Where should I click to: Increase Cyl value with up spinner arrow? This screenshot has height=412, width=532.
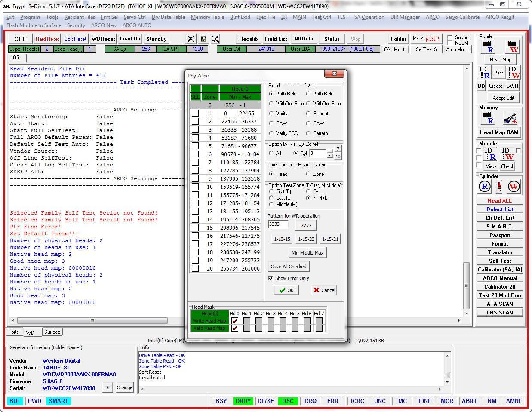click(330, 151)
